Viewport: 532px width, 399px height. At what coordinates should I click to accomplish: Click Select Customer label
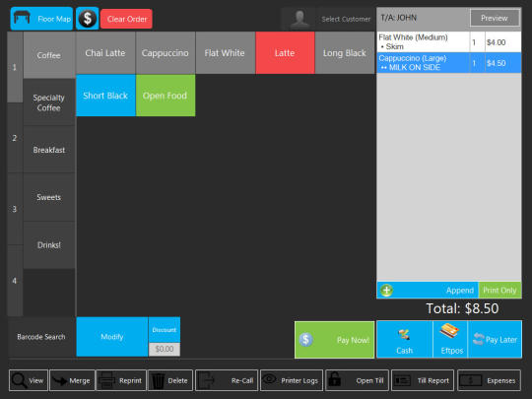tap(346, 19)
